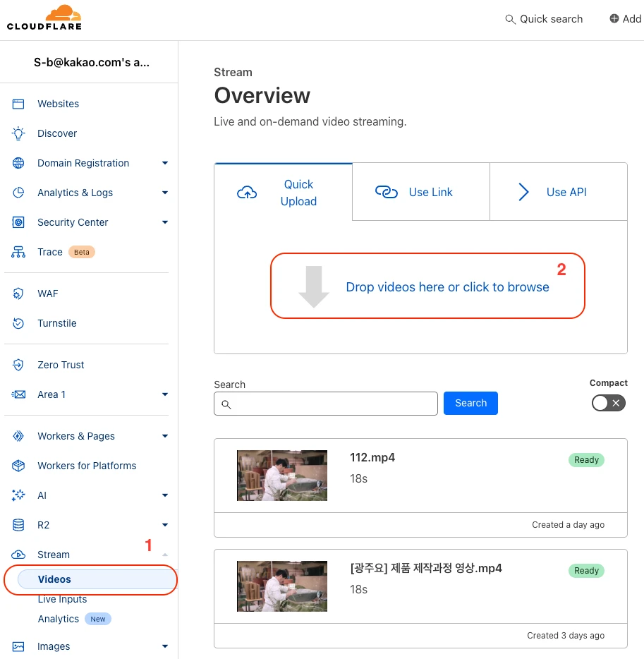The height and width of the screenshot is (659, 644).
Task: Open the Turnstile sidebar link
Action: pos(57,323)
